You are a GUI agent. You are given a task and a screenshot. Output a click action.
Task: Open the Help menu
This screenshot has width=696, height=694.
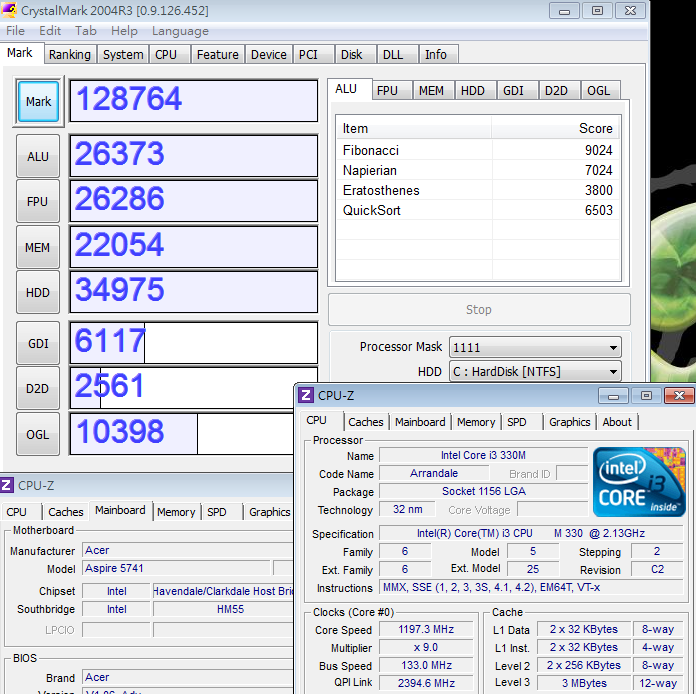pos(124,31)
